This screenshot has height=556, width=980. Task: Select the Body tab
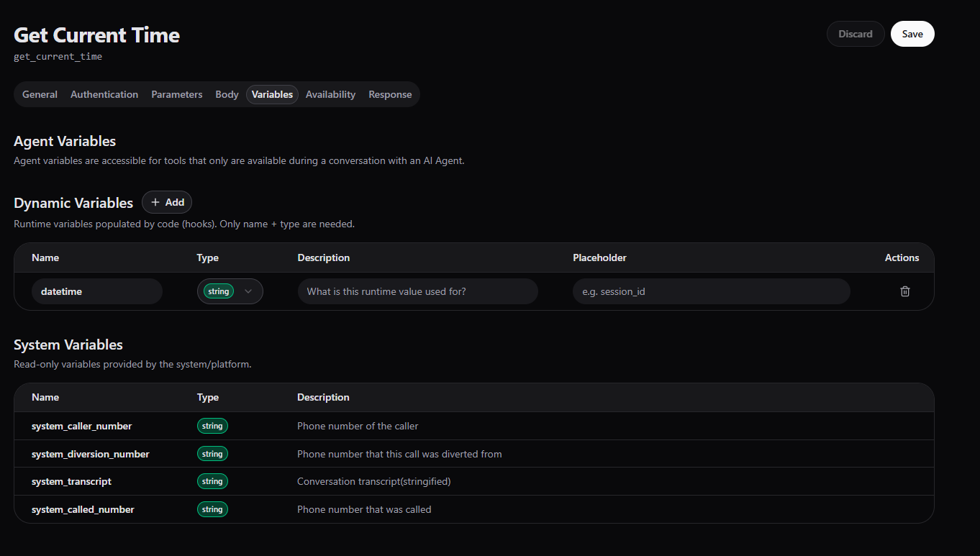(227, 94)
